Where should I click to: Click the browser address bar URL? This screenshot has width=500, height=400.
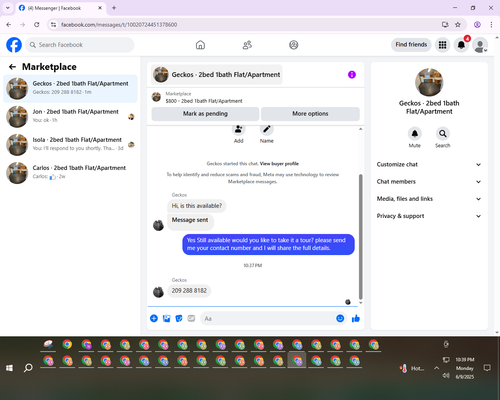tap(119, 25)
